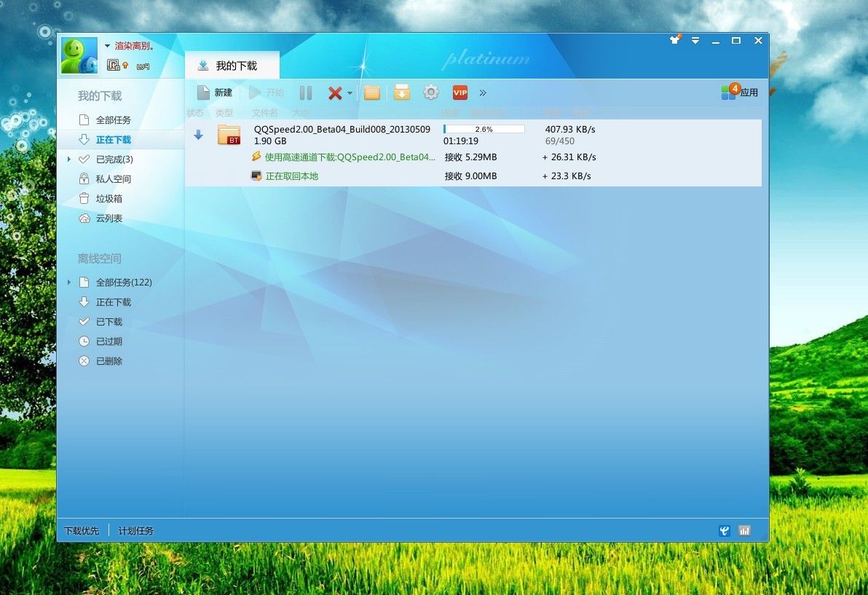Select 全部任务 under 我的下载
Screen dimensions: 868x595
point(113,120)
